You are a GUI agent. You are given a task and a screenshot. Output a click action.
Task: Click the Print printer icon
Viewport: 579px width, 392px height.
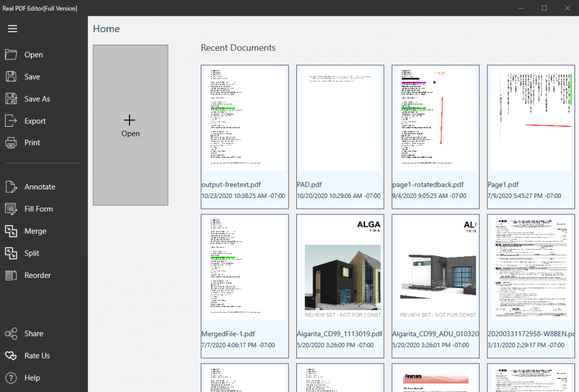coord(11,143)
